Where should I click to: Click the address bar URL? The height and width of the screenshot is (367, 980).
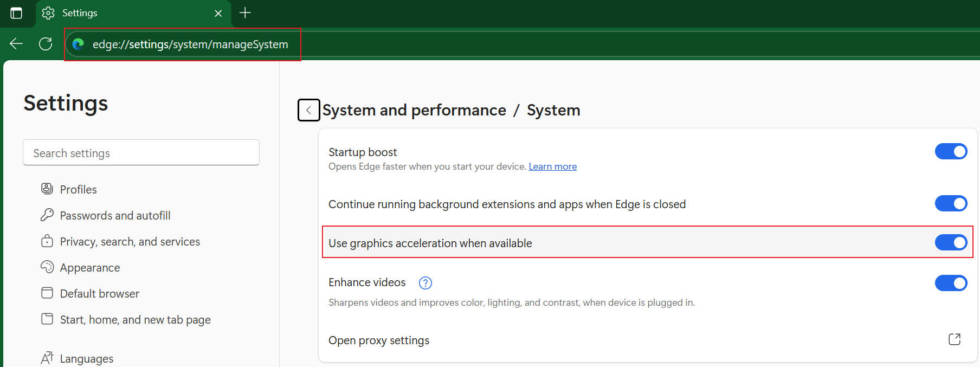(190, 44)
